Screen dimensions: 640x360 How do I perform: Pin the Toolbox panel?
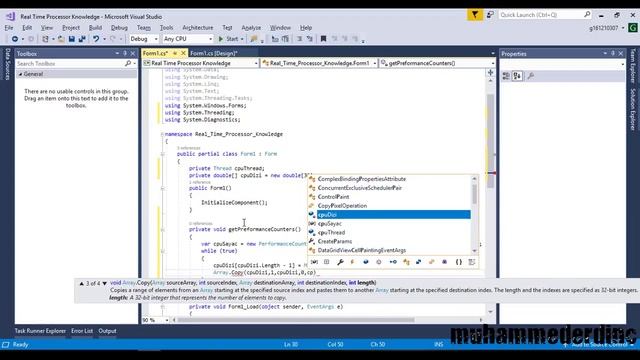point(125,53)
